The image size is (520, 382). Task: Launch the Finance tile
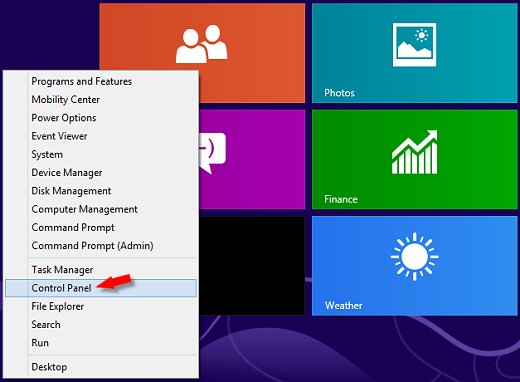(x=414, y=159)
